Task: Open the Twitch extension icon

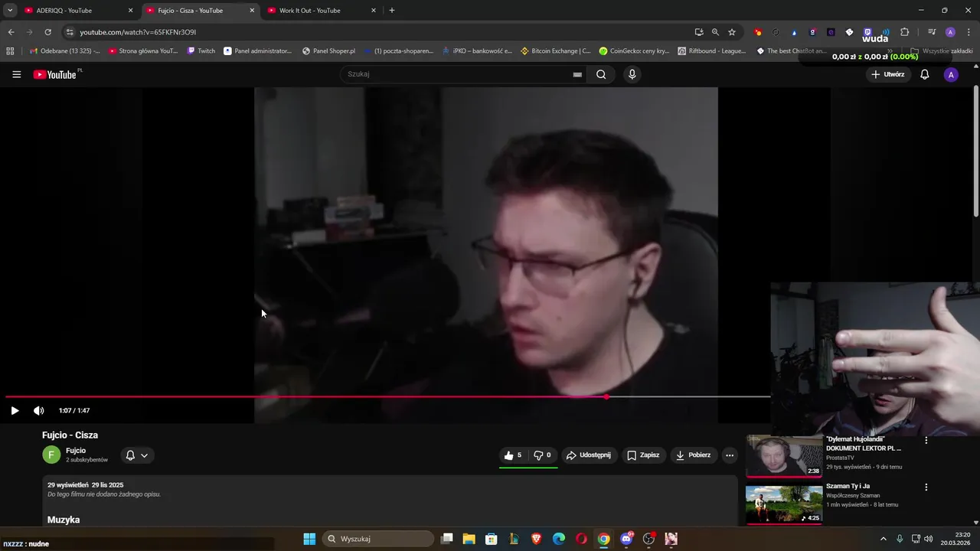Action: (x=867, y=32)
